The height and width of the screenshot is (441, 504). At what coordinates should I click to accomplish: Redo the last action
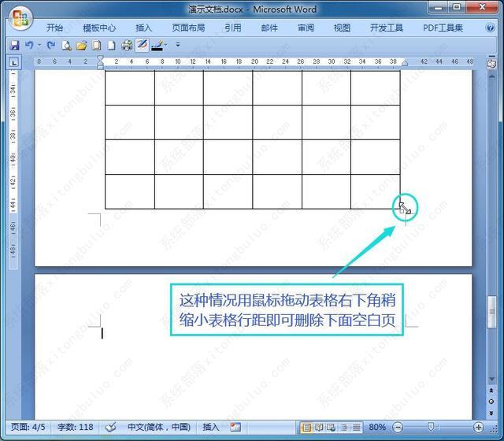click(x=51, y=46)
